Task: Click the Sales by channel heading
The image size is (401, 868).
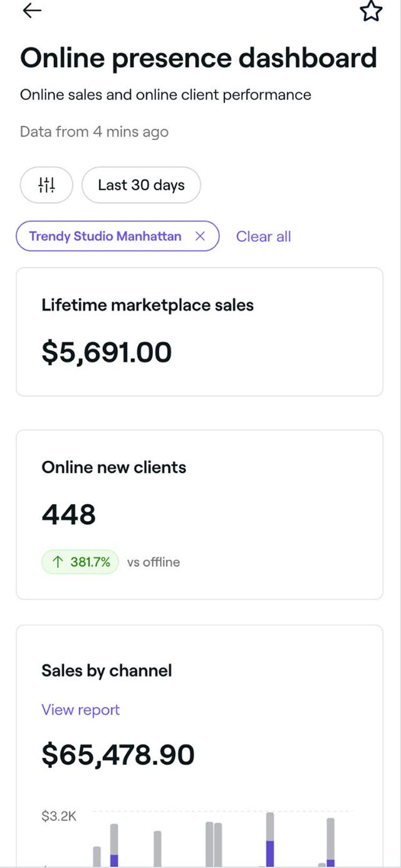Action: [x=107, y=671]
